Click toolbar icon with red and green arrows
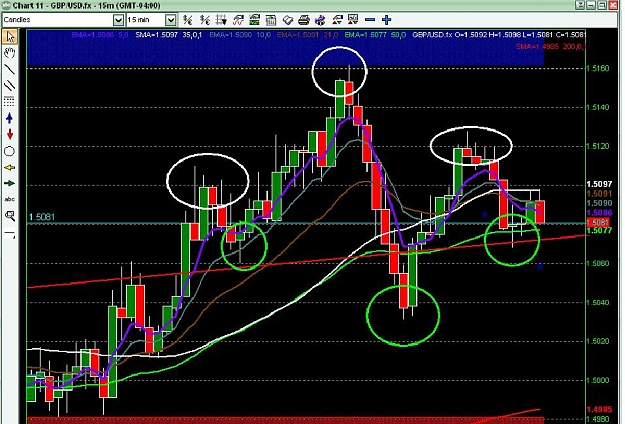Screen dimensions: 625x424 pos(337,20)
